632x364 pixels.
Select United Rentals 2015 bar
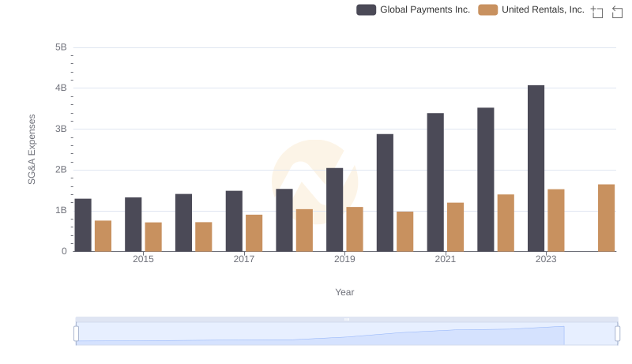pyautogui.click(x=153, y=237)
